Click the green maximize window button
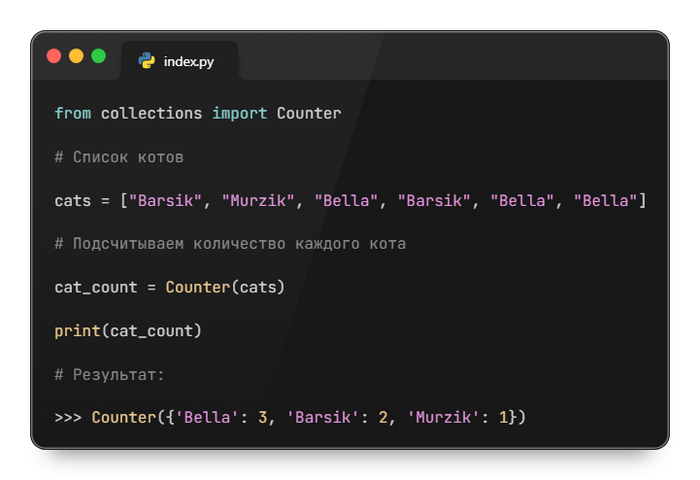 coord(99,56)
